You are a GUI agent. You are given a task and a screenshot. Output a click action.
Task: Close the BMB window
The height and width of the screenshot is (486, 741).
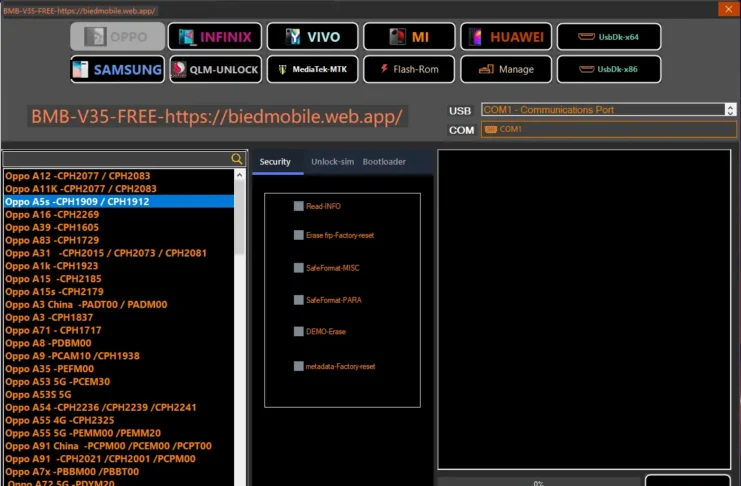[x=728, y=9]
